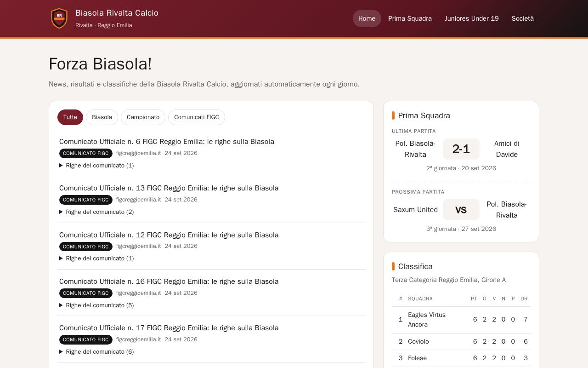Filter news by Biasola

(x=102, y=117)
